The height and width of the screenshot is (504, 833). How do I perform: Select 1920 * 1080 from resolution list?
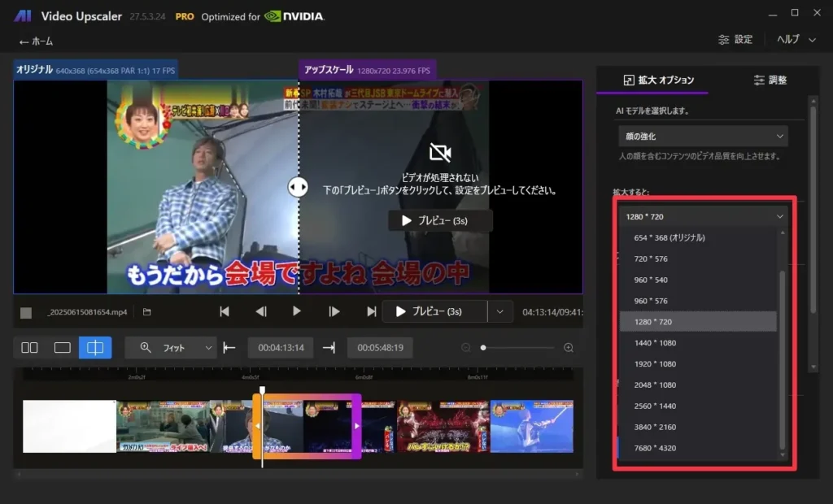click(655, 364)
